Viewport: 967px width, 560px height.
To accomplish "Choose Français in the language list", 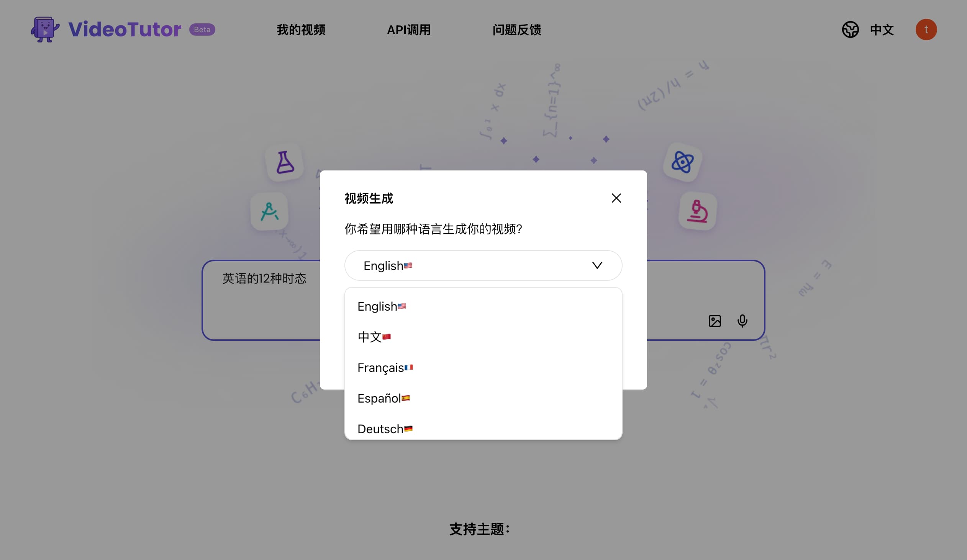I will [483, 367].
